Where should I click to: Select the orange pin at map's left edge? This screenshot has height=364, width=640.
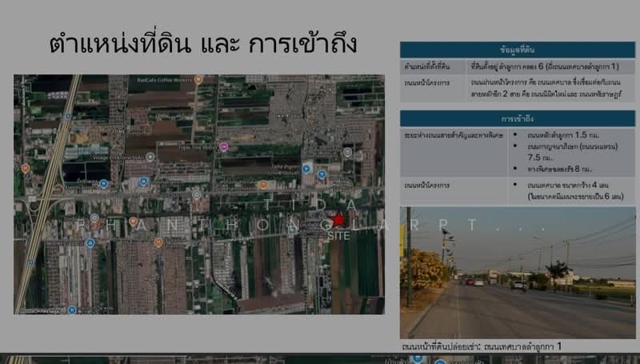pyautogui.click(x=26, y=169)
